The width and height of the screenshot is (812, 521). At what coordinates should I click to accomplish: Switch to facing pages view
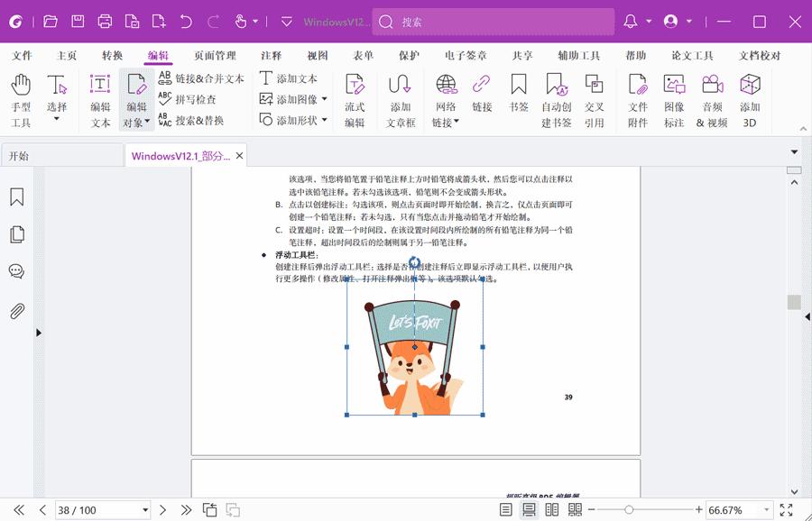pos(552,509)
